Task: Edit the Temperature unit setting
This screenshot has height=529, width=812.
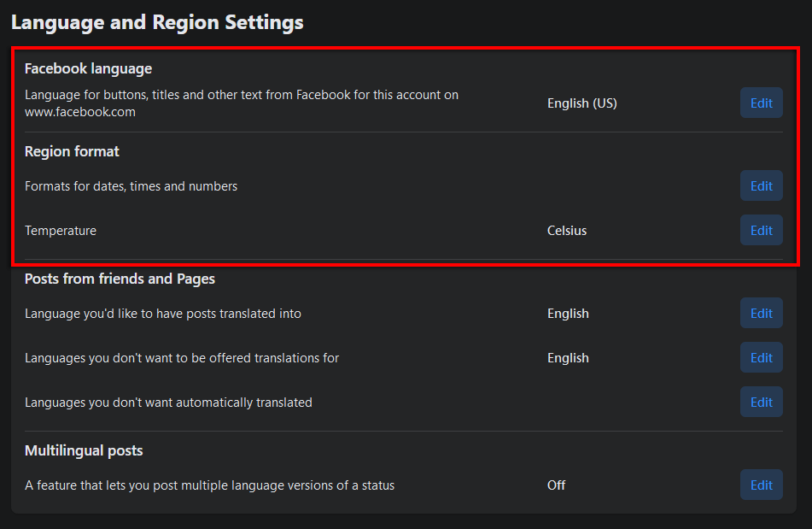Action: 761,231
